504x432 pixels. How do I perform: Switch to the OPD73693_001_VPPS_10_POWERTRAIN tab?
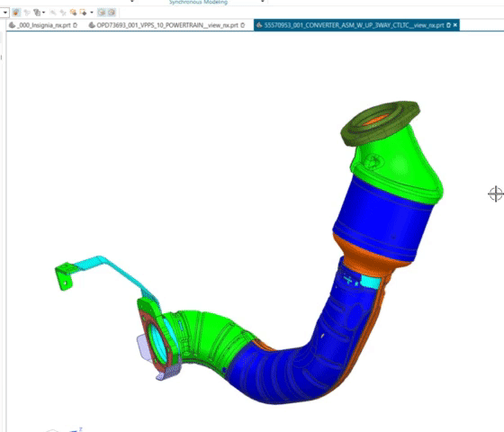click(166, 25)
